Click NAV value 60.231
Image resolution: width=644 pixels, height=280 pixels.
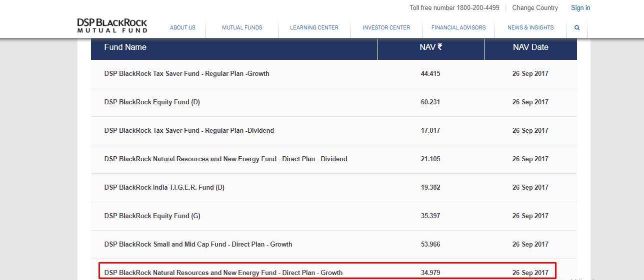click(430, 102)
